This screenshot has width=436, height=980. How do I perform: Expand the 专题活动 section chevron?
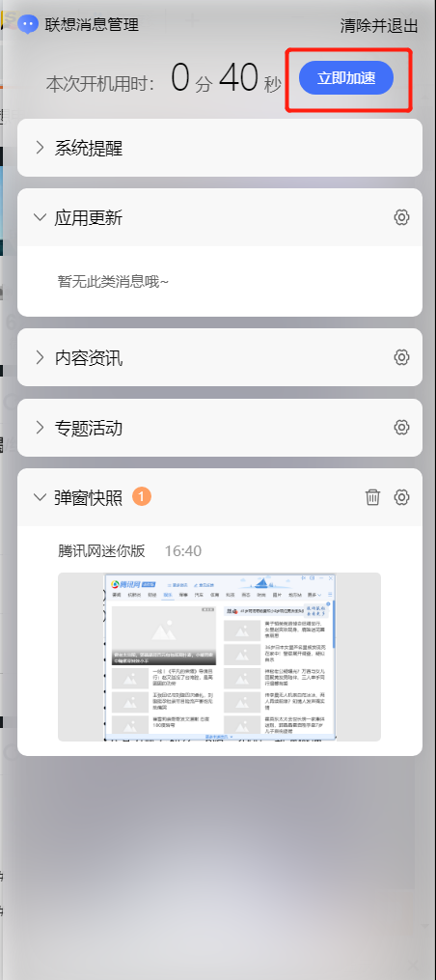point(40,428)
